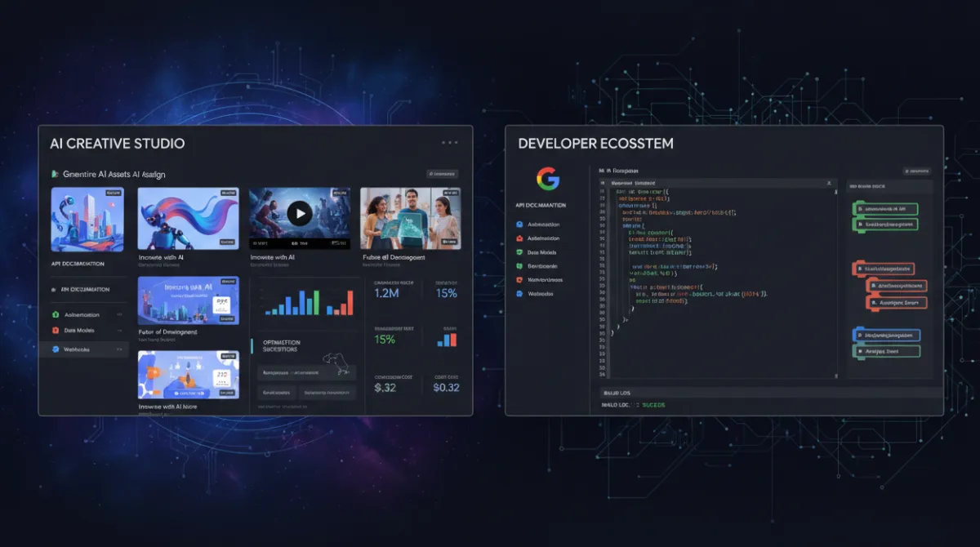Expand the Authentication sidebar item chevron
The width and height of the screenshot is (980, 547).
pos(119,315)
